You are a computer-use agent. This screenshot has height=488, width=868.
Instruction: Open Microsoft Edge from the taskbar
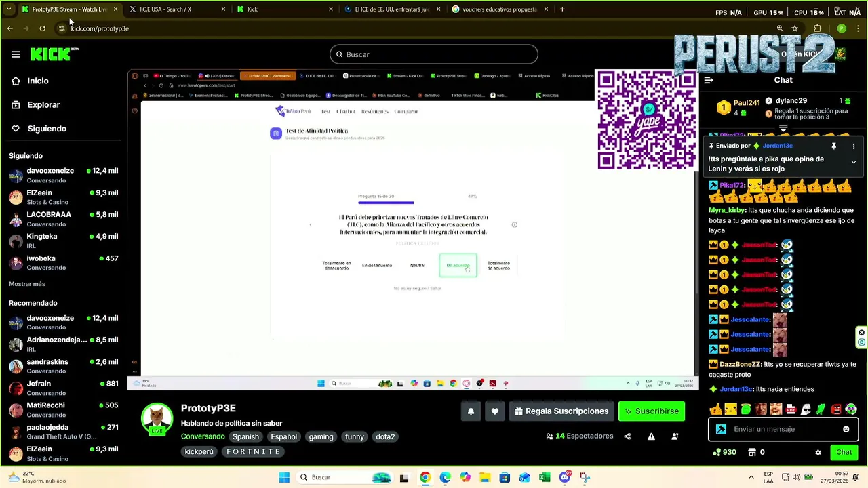(x=445, y=477)
